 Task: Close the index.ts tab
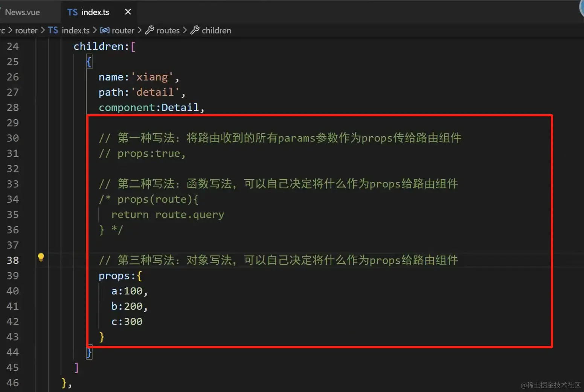(128, 12)
